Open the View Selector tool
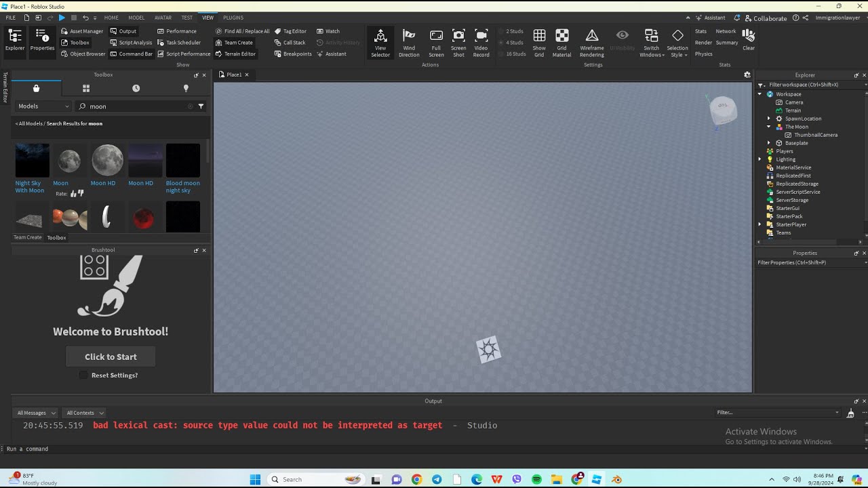868x488 pixels. [x=380, y=43]
